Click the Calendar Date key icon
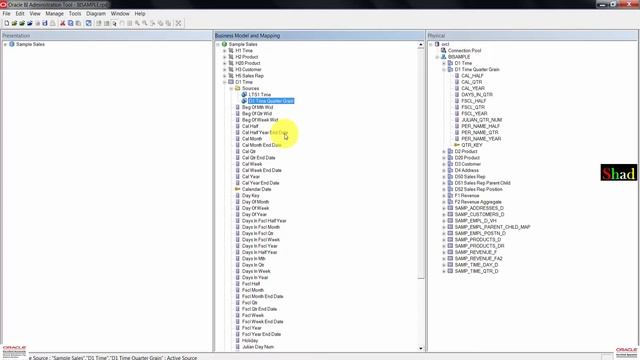 238,189
